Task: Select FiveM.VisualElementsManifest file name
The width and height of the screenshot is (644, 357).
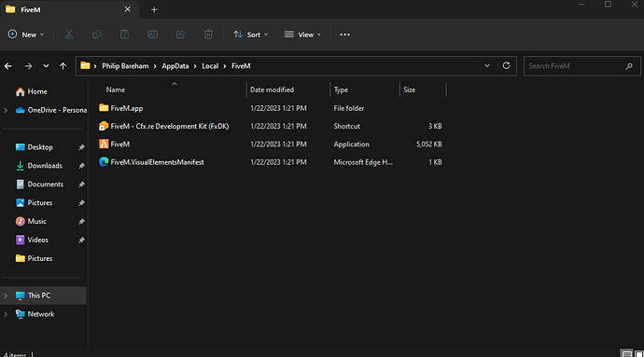Action: [157, 162]
